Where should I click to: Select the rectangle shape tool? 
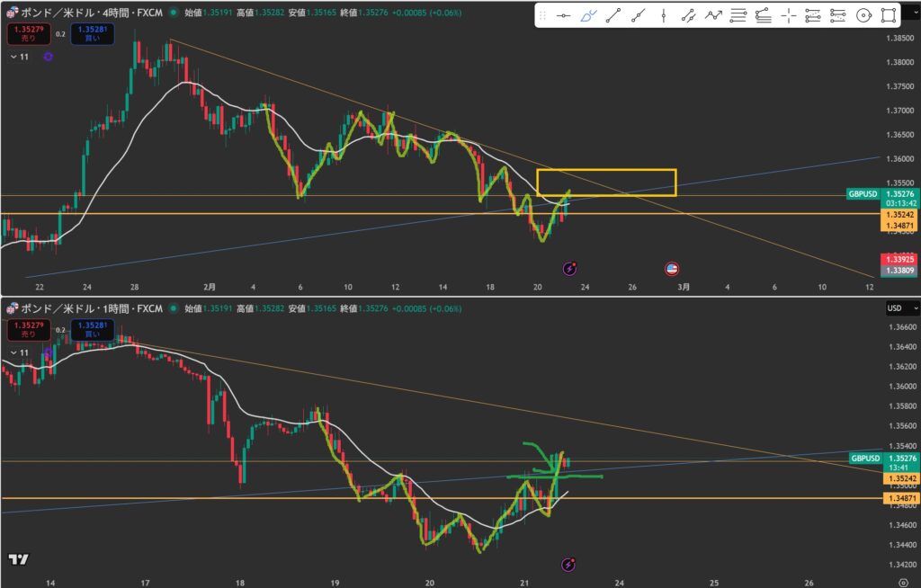point(889,15)
